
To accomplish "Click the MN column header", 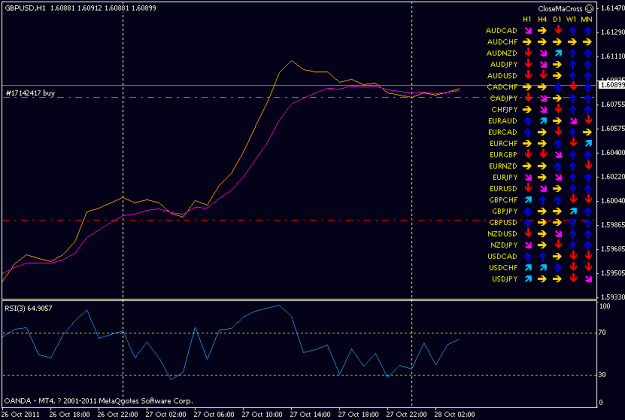I will 586,19.
